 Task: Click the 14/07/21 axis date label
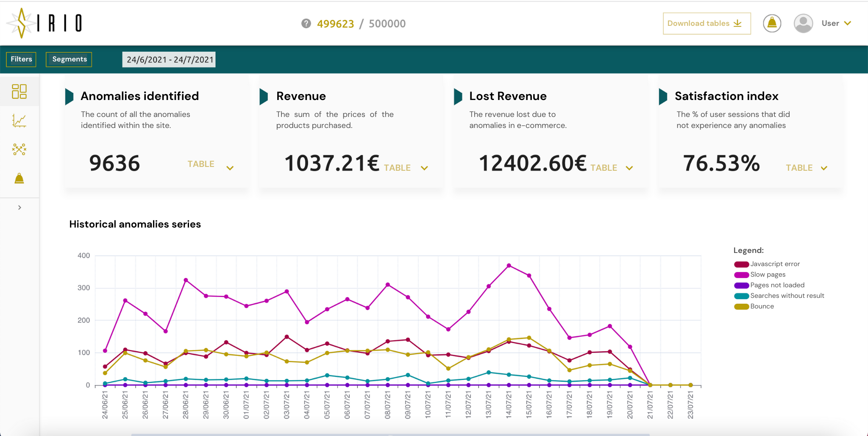click(509, 405)
